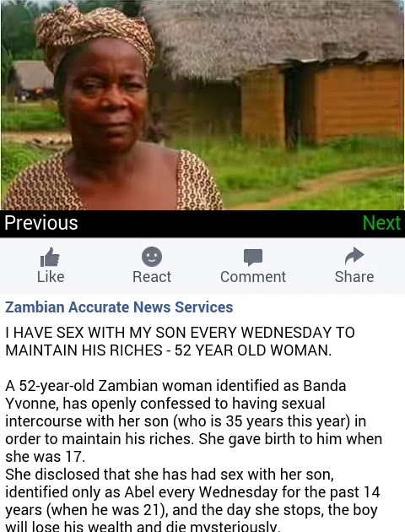Click the React text label
The width and height of the screenshot is (405, 532).
152,277
